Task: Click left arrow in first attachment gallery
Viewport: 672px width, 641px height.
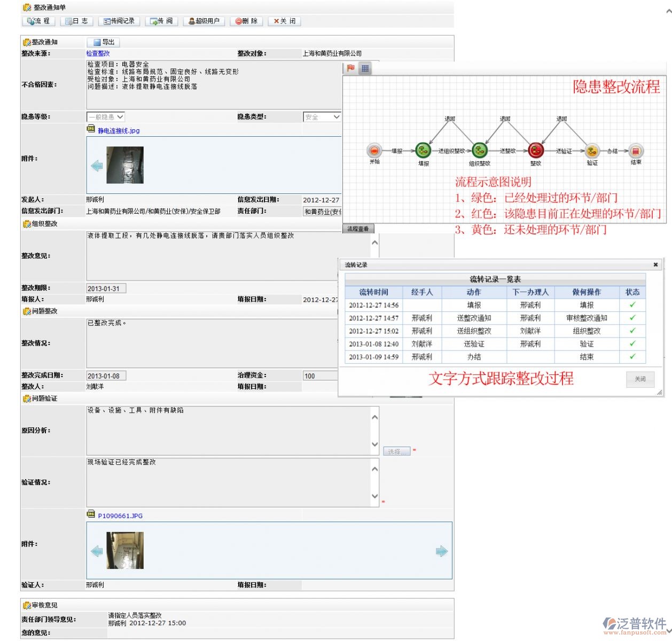Action: (x=97, y=166)
